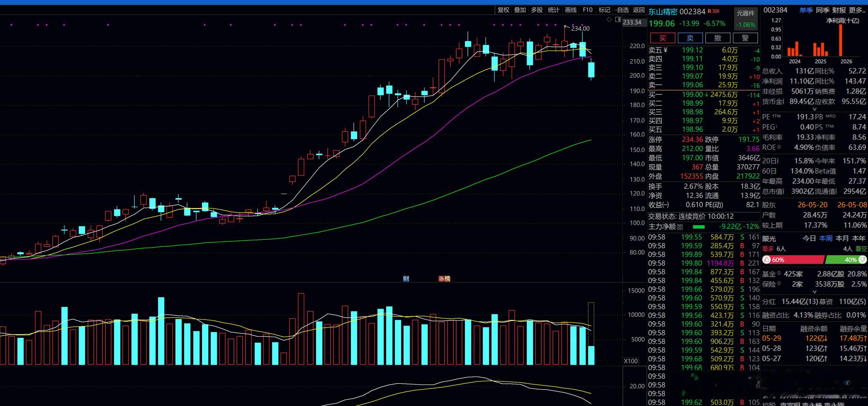Click the 警 alert button

(745, 38)
